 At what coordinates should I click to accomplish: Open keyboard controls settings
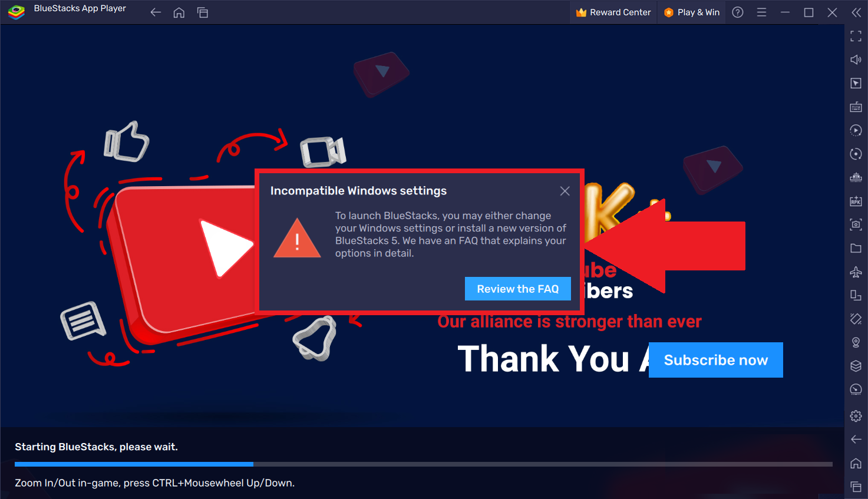click(856, 107)
